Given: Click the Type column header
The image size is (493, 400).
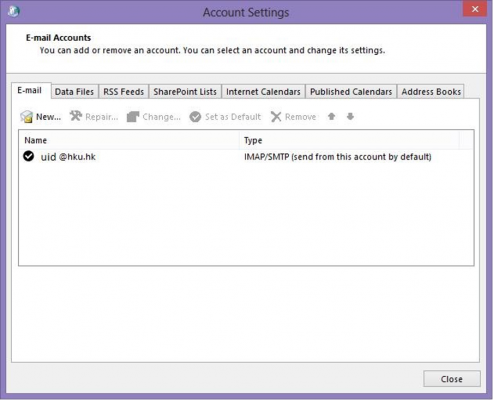Looking at the screenshot, I should (349, 140).
